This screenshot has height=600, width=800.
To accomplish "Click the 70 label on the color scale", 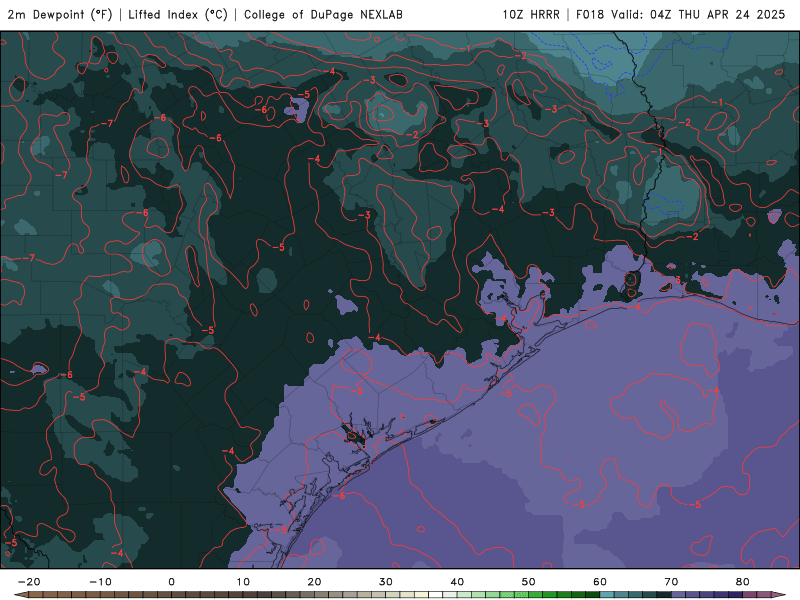I will pyautogui.click(x=671, y=582).
